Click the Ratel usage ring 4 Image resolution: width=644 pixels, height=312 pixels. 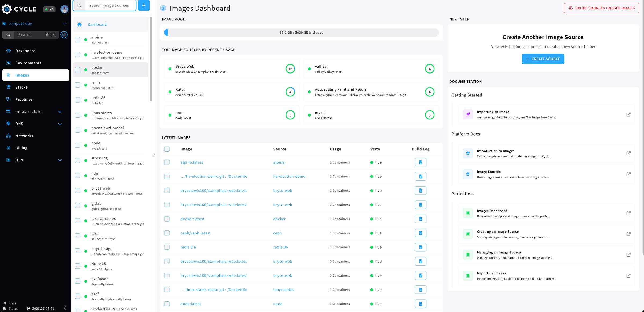pyautogui.click(x=290, y=92)
